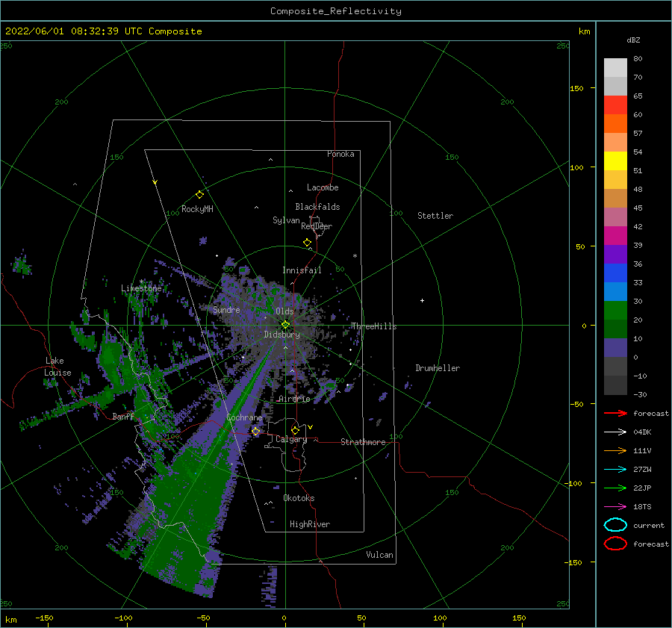Click the Okotoks town label
The height and width of the screenshot is (628, 672).
click(299, 497)
